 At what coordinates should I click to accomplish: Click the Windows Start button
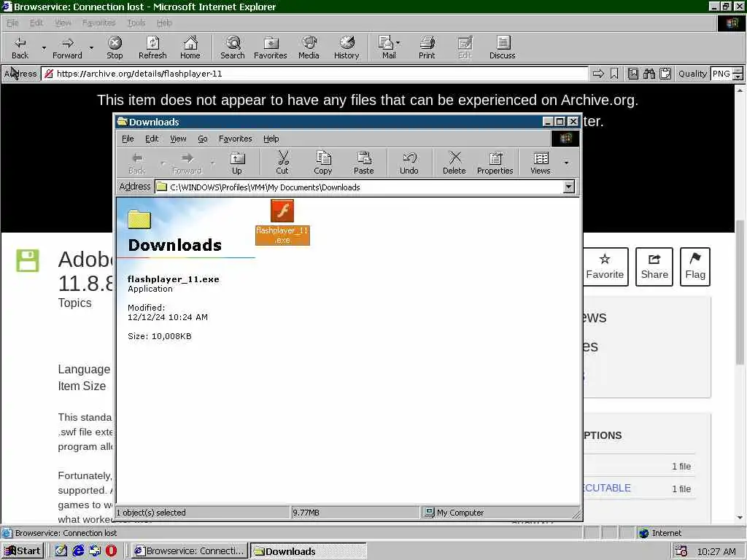pos(23,551)
